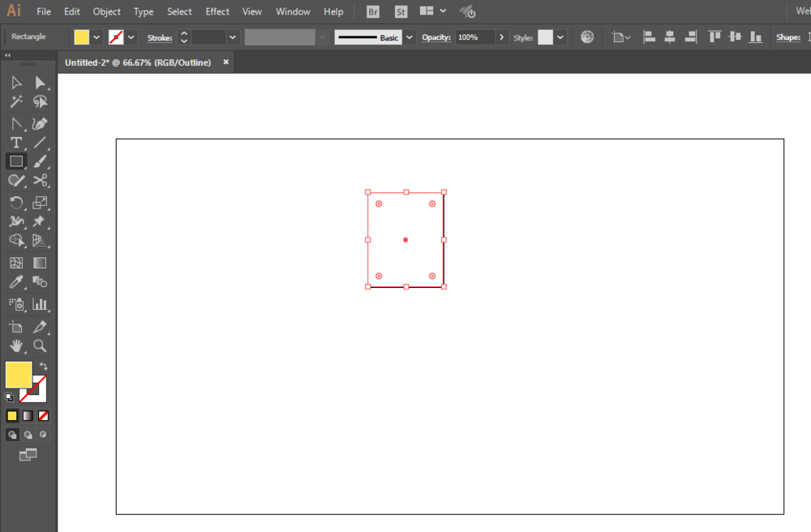This screenshot has width=811, height=532.
Task: Choose the Symbol Sprayer tool
Action: [16, 304]
